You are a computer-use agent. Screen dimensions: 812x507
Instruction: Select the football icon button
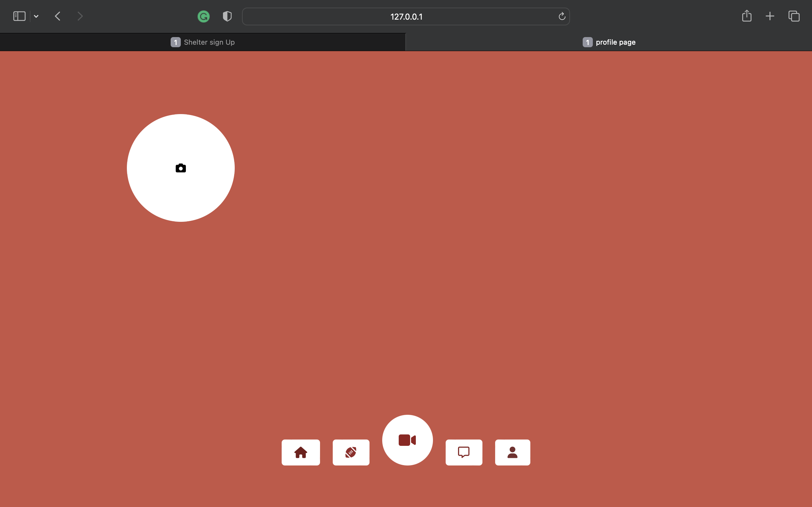pos(351,452)
